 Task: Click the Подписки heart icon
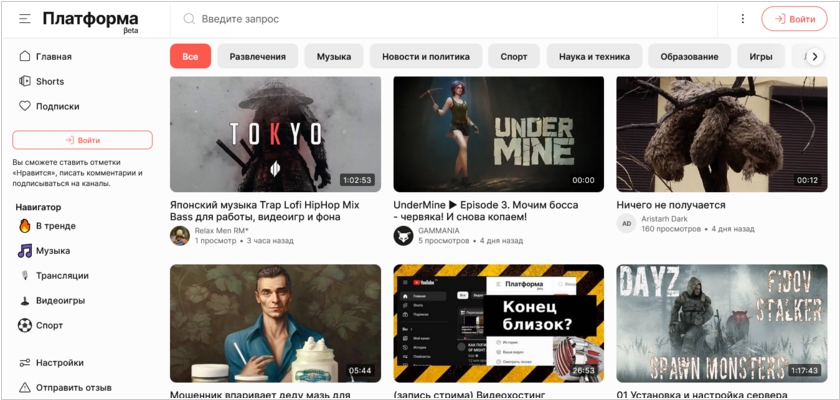pyautogui.click(x=25, y=106)
